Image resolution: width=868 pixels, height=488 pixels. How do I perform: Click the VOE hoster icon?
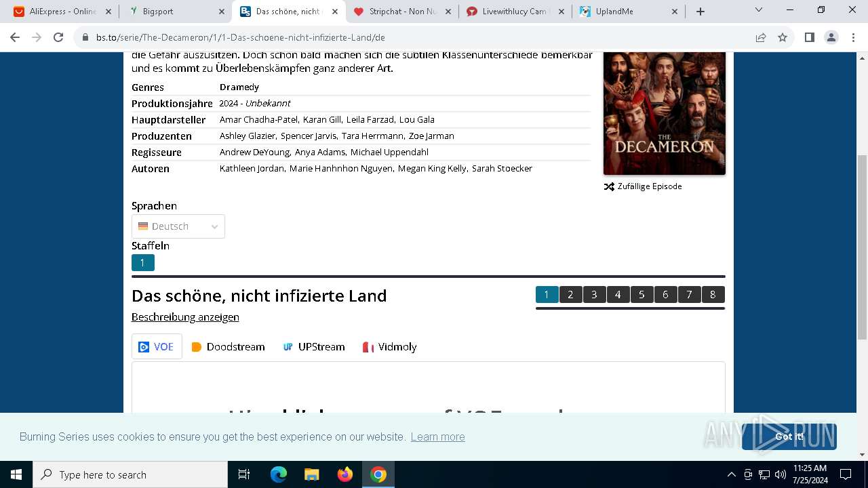pyautogui.click(x=144, y=347)
